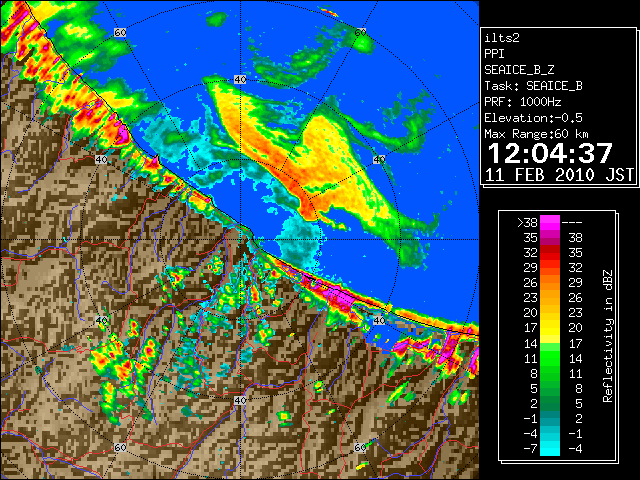Image resolution: width=640 pixels, height=480 pixels.
Task: Select the "Elevation:-0.5" text
Action: coord(533,118)
